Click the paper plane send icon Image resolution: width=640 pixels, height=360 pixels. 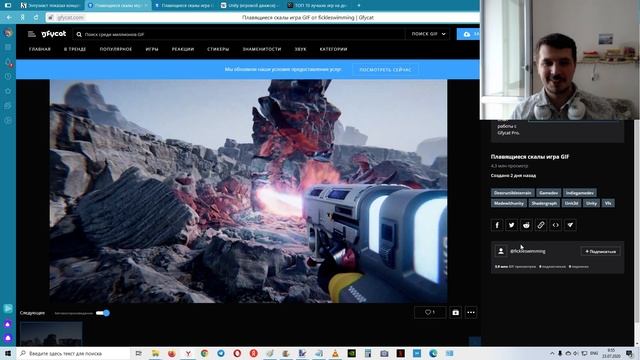[570, 225]
